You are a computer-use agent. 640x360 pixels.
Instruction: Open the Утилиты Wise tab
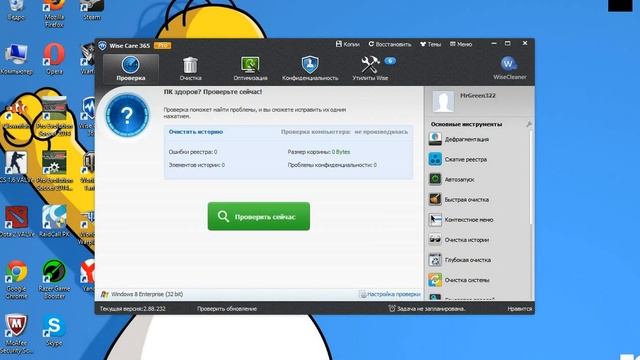coord(370,69)
